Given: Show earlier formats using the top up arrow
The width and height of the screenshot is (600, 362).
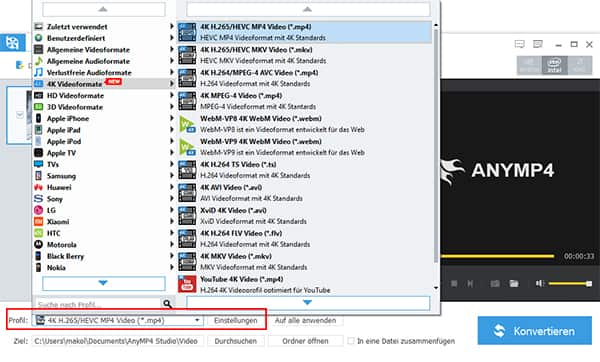Looking at the screenshot, I should click(x=308, y=9).
